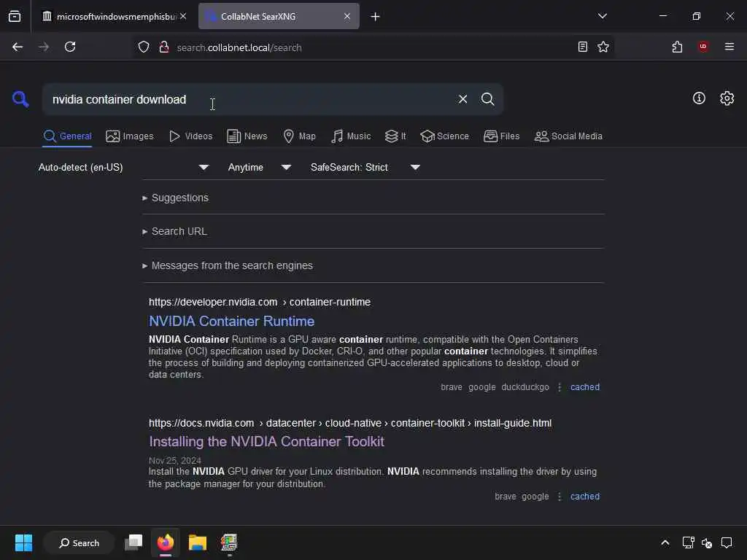Open cached link for Container Toolkit result
747x560 pixels.
click(584, 496)
